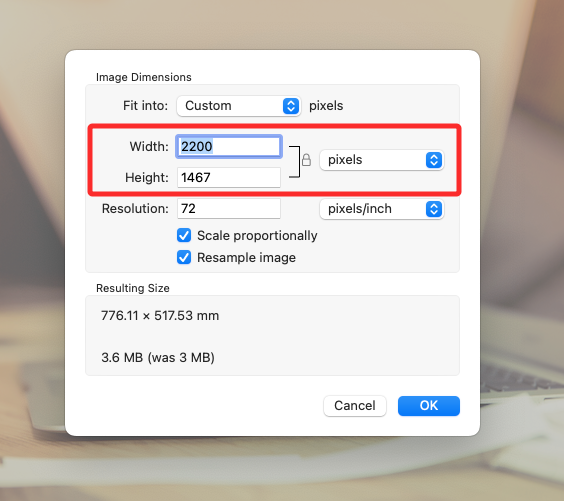This screenshot has height=501, width=564.
Task: Open the pixels units dropdown
Action: point(382,160)
